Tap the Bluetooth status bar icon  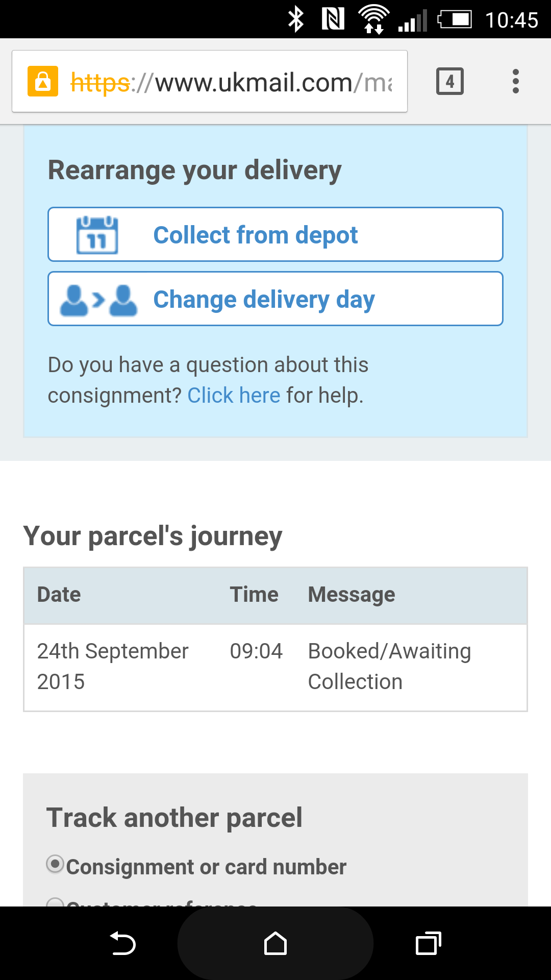(x=296, y=20)
